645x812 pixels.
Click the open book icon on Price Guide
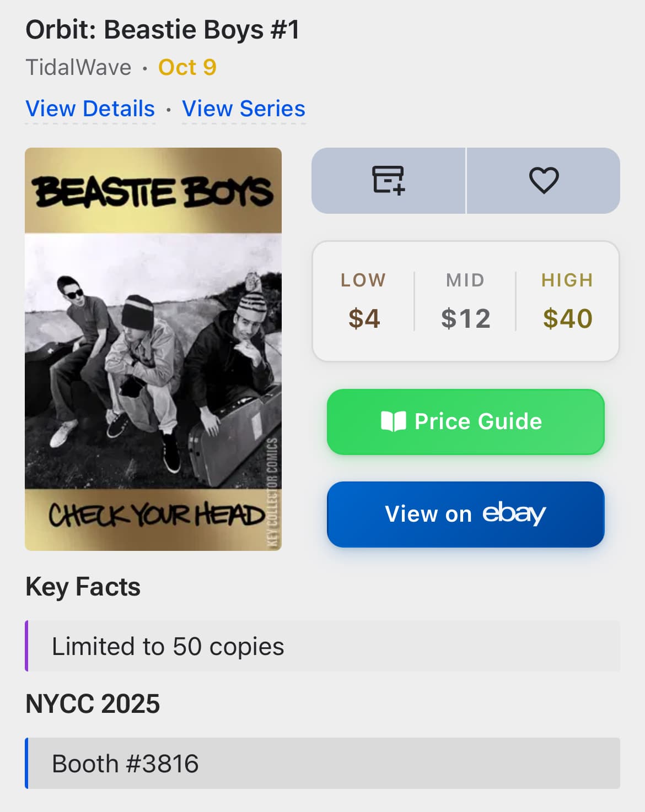click(x=393, y=421)
